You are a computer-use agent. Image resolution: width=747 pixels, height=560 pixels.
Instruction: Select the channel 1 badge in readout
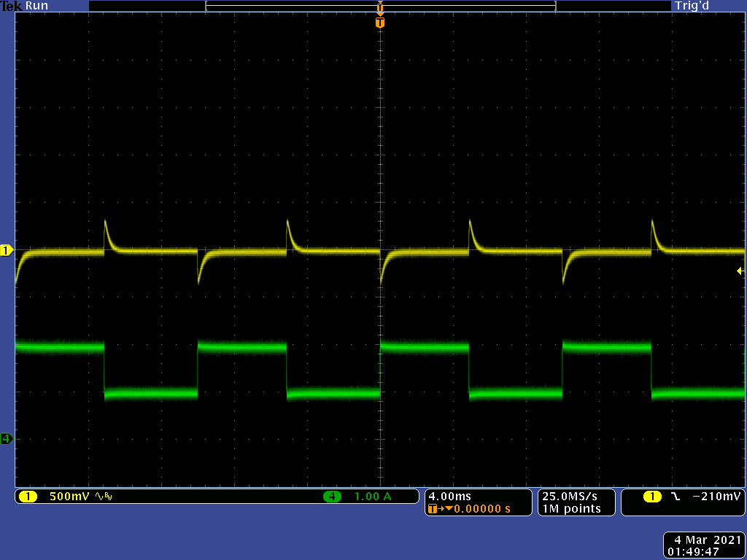point(28,497)
